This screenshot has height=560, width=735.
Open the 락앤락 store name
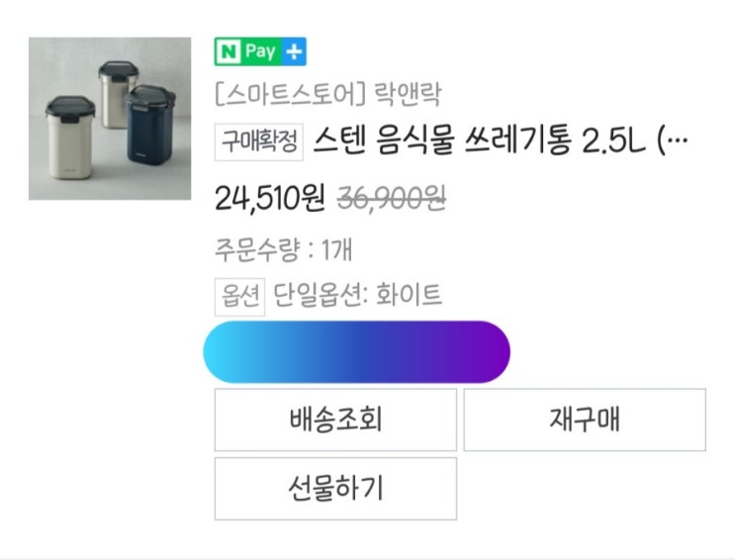click(408, 95)
